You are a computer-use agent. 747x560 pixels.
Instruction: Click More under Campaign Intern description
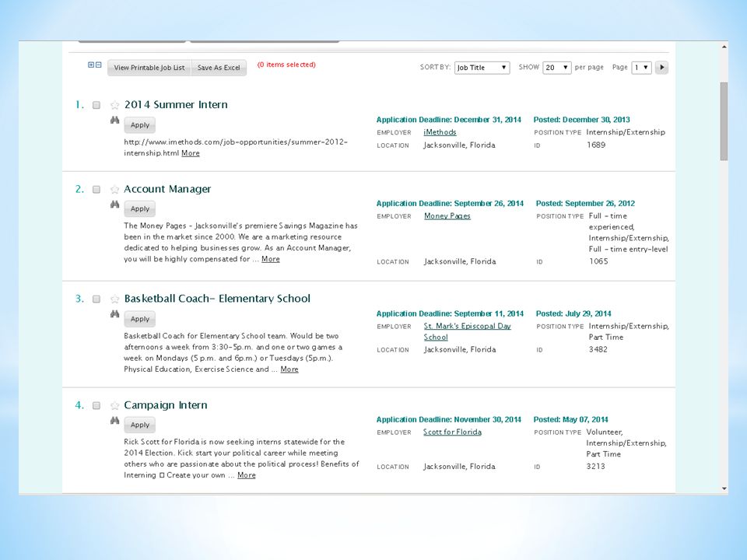[x=247, y=475]
